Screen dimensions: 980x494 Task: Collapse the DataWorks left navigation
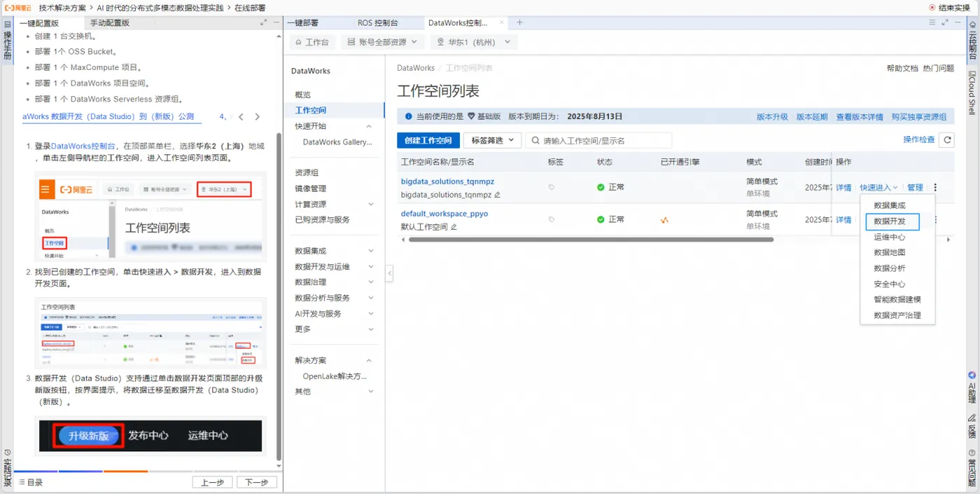click(x=389, y=273)
